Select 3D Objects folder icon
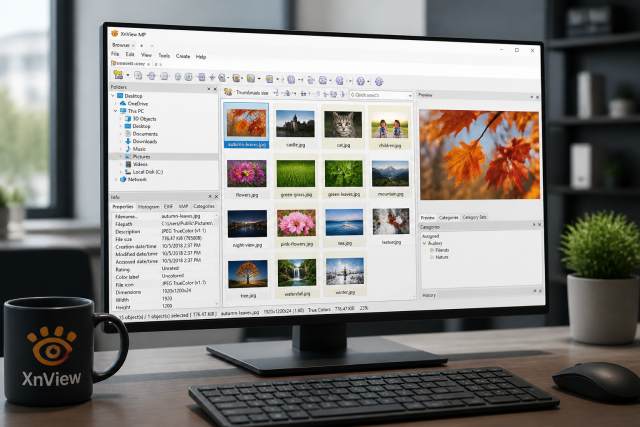The height and width of the screenshot is (427, 640). 128,118
